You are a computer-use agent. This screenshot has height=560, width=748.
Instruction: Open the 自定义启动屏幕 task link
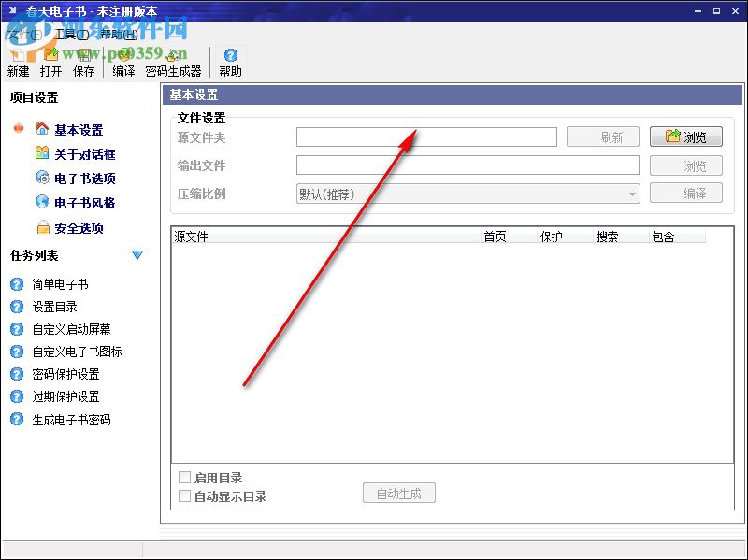point(72,329)
